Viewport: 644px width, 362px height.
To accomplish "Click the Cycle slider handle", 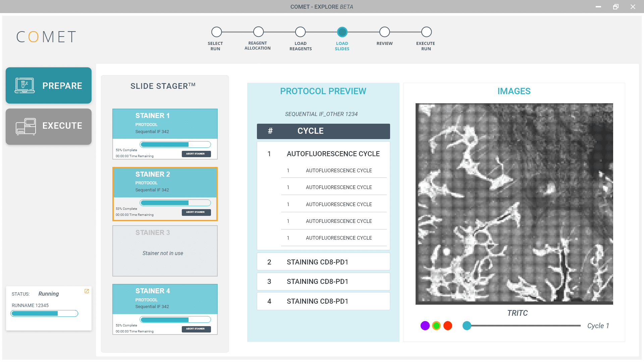I will pos(467,325).
